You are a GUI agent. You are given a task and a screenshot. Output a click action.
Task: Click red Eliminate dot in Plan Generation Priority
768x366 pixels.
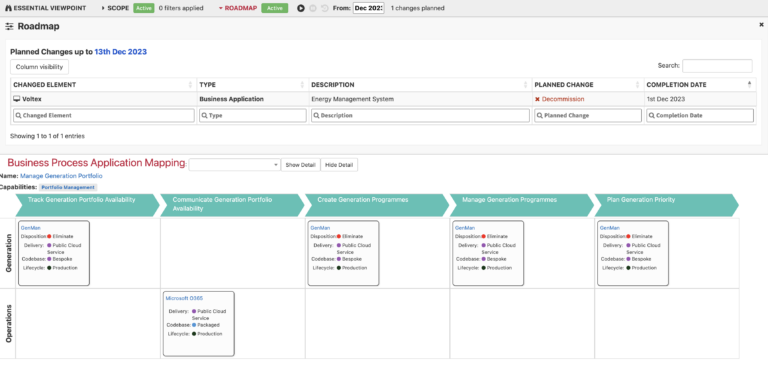point(628,236)
